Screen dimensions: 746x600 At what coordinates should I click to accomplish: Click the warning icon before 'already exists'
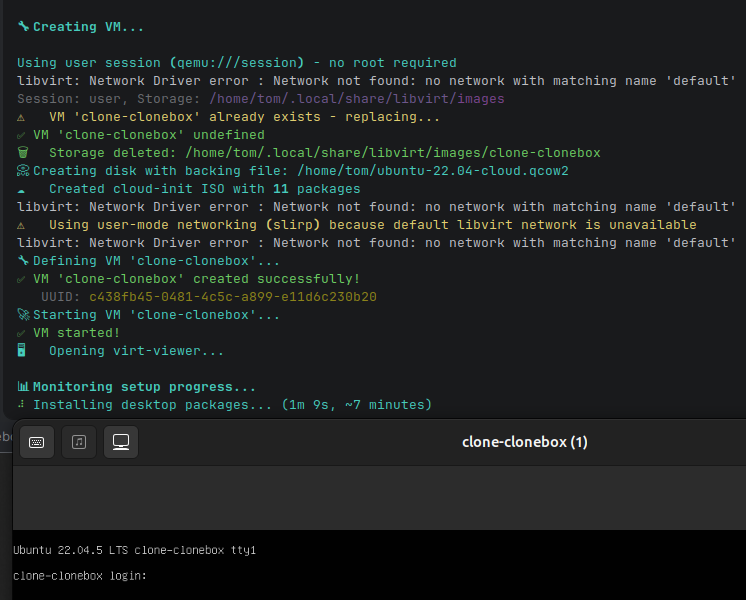pyautogui.click(x=23, y=117)
